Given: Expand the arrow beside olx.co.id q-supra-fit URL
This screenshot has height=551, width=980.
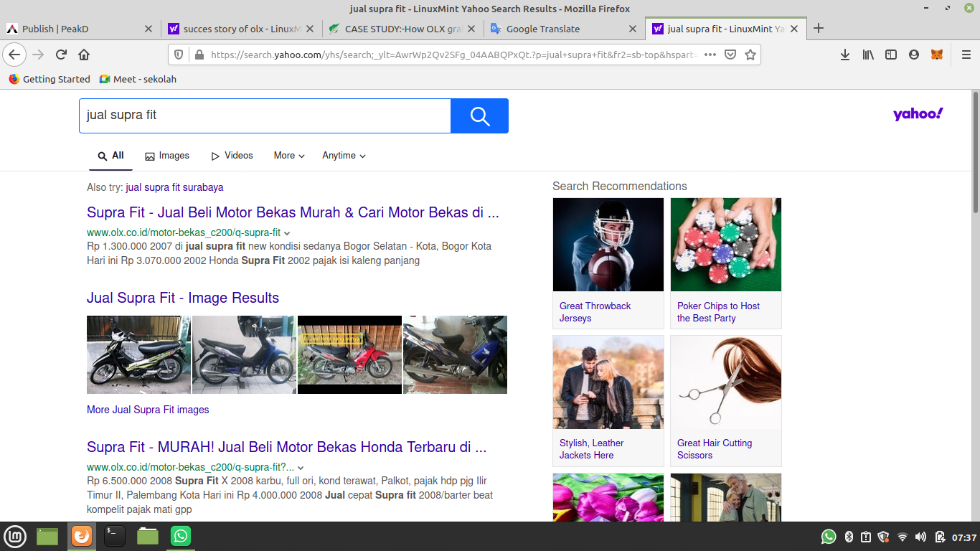Looking at the screenshot, I should (287, 233).
